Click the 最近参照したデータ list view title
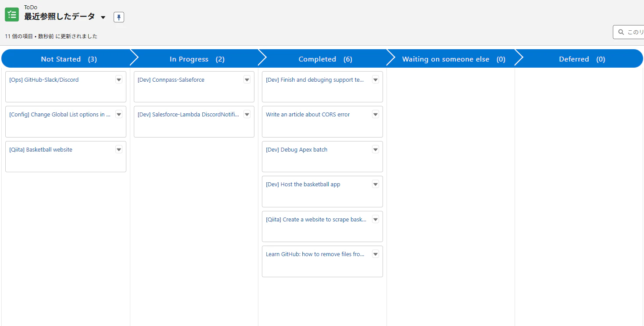Viewport: 644px width, 326px height. [59, 17]
